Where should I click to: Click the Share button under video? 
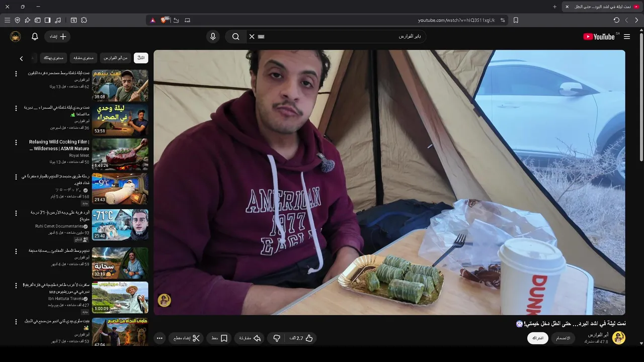[250, 338]
